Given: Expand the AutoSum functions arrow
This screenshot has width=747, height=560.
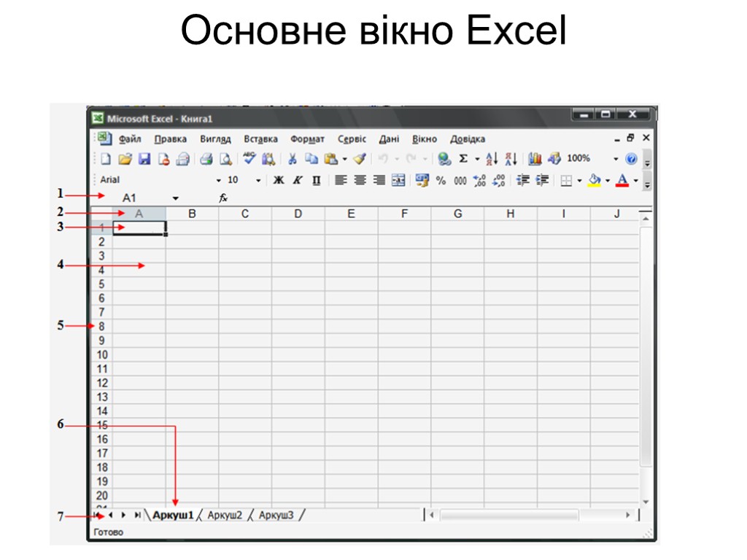Looking at the screenshot, I should coord(477,159).
